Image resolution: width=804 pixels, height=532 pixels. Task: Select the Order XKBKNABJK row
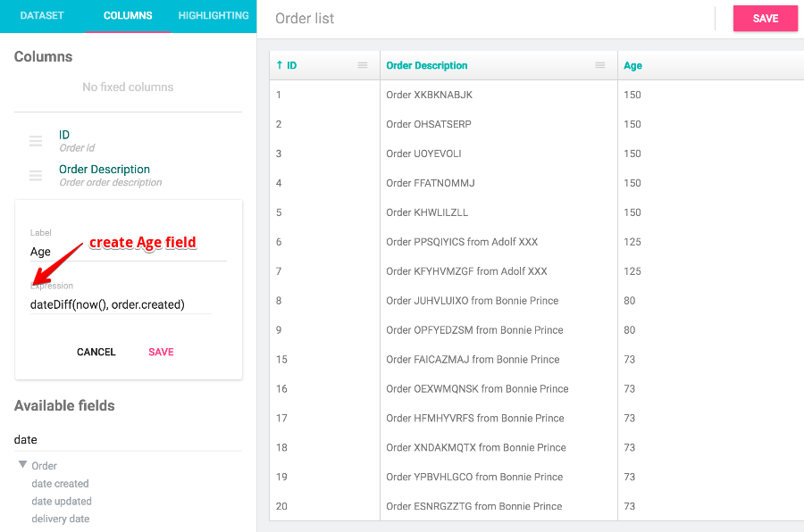click(x=429, y=95)
